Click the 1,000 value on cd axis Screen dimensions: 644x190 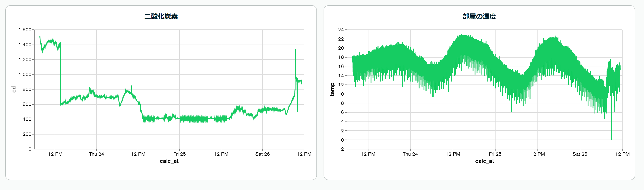coord(25,74)
